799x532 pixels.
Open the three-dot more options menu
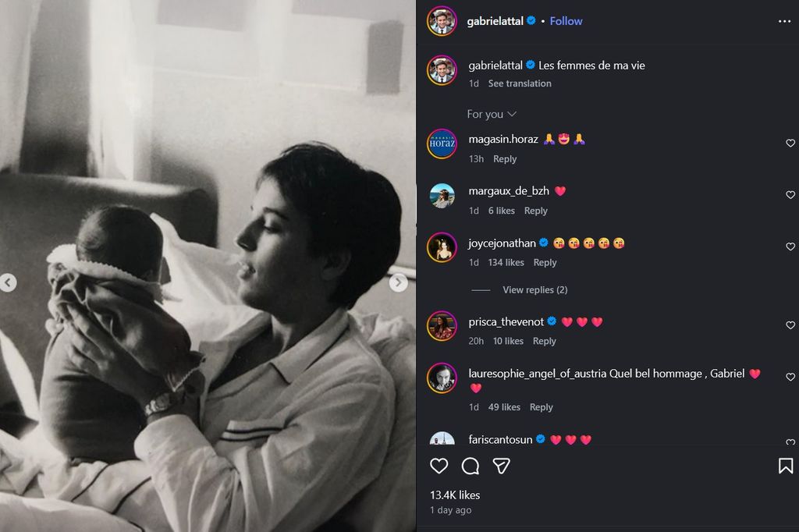784,21
